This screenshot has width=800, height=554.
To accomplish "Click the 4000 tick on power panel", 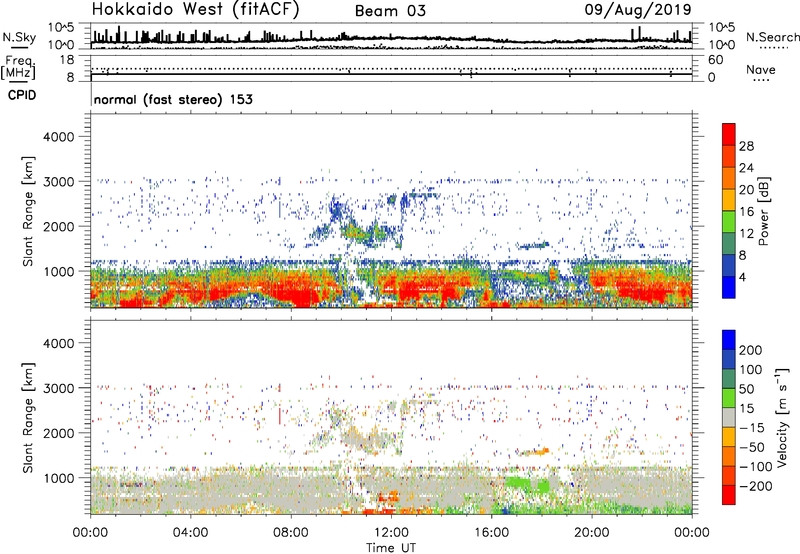I will tap(59, 137).
